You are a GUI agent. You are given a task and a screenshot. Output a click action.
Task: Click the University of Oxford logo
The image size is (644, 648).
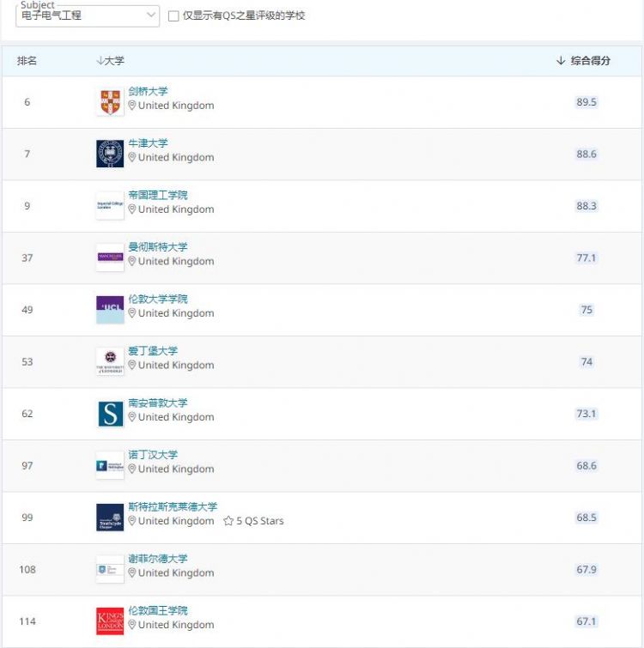(110, 154)
